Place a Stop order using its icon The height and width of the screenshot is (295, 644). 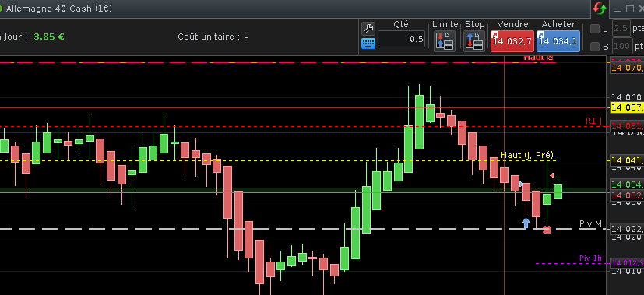(x=474, y=41)
